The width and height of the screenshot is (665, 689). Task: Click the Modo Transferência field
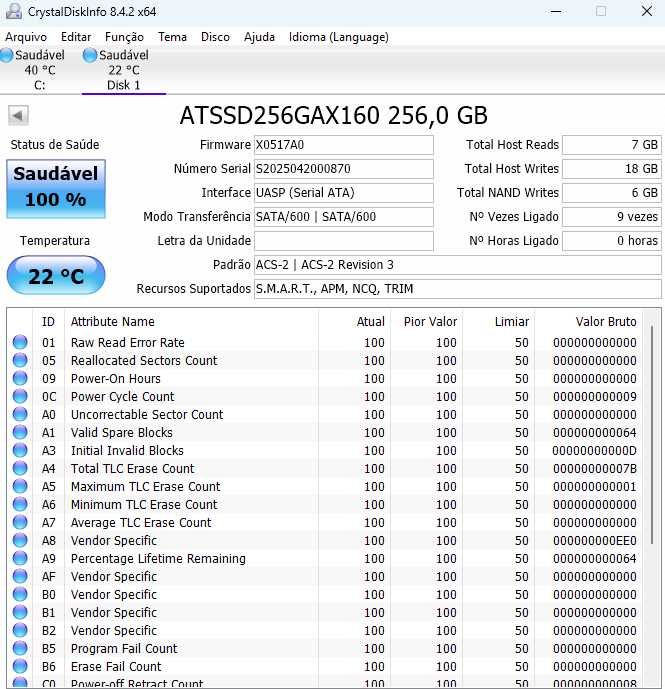(344, 217)
